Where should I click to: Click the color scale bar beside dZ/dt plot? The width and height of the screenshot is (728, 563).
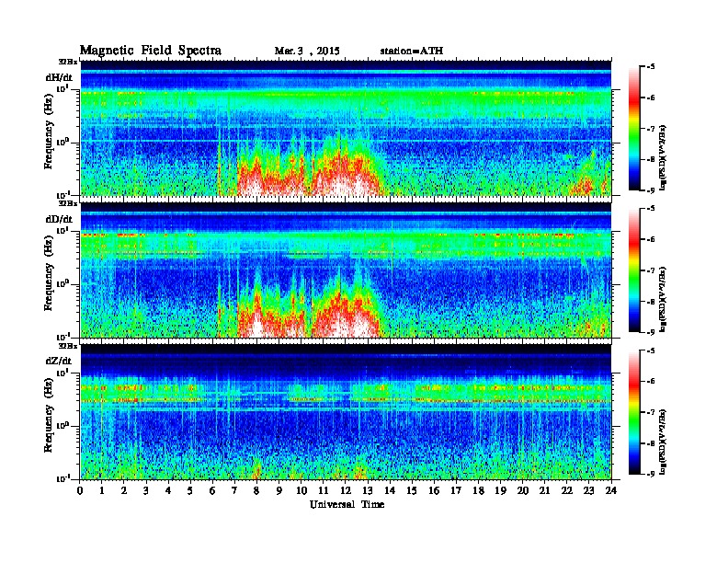(634, 412)
